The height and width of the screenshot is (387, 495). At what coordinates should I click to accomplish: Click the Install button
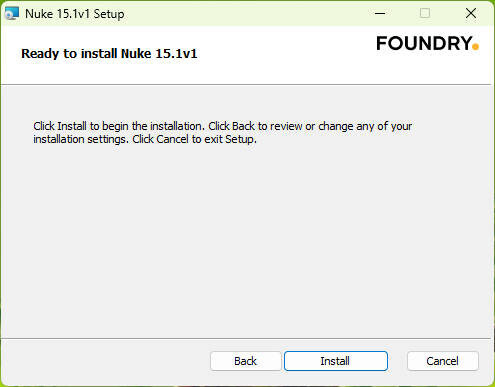(x=336, y=361)
